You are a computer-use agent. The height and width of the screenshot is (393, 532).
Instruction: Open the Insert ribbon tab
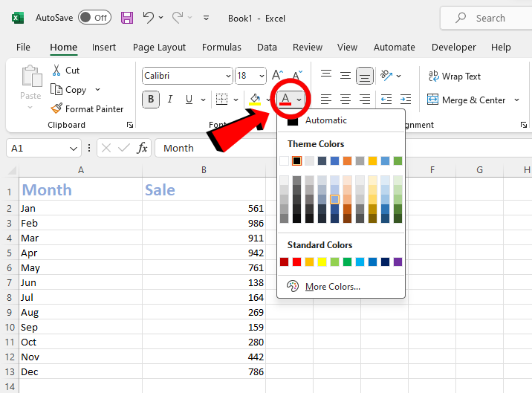[x=104, y=47]
